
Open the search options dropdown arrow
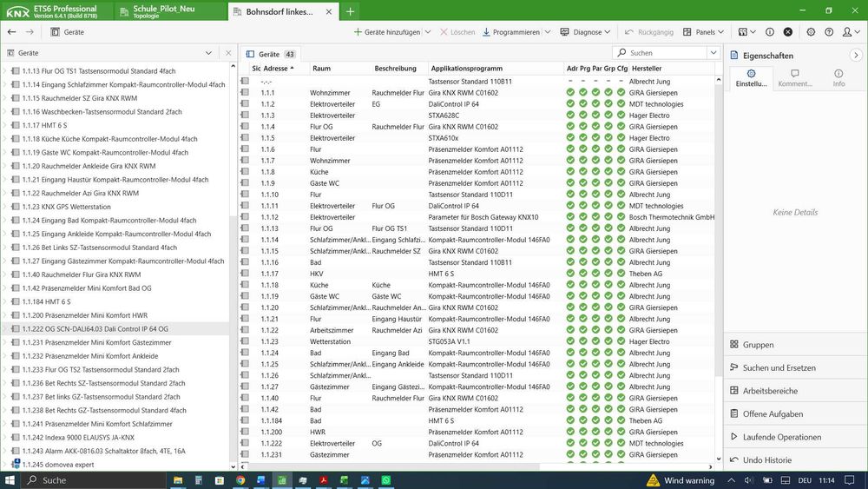(713, 53)
